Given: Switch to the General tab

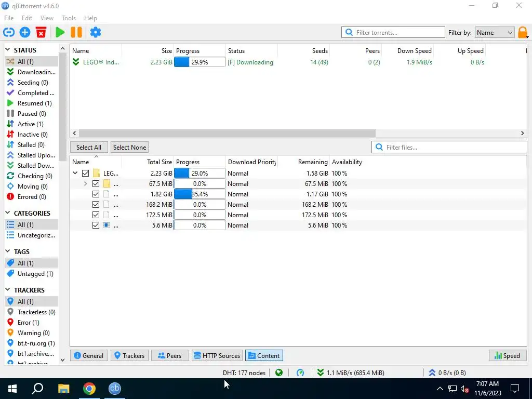Looking at the screenshot, I should click(x=89, y=355).
